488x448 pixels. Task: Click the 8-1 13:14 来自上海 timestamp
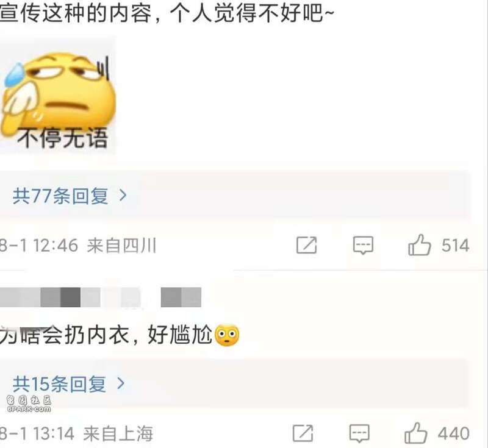[76, 433]
